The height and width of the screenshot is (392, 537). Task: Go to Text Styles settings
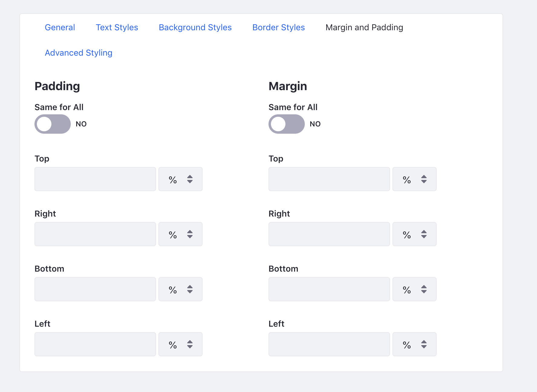pyautogui.click(x=117, y=27)
